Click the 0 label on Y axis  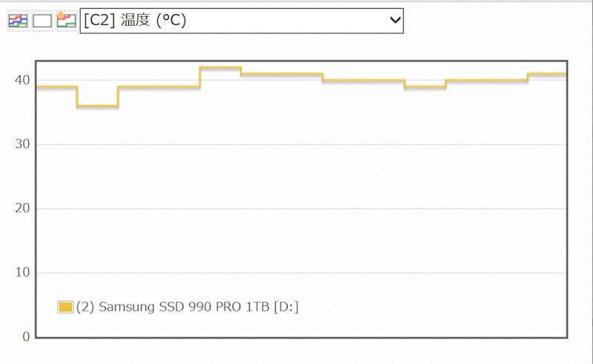click(26, 337)
